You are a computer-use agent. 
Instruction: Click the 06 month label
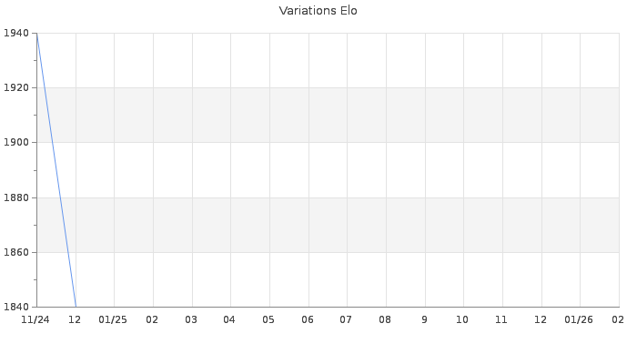click(x=308, y=320)
